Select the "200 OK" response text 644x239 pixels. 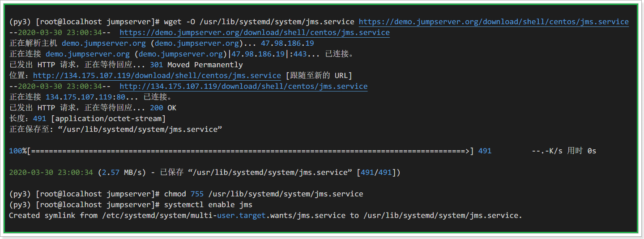coord(163,108)
